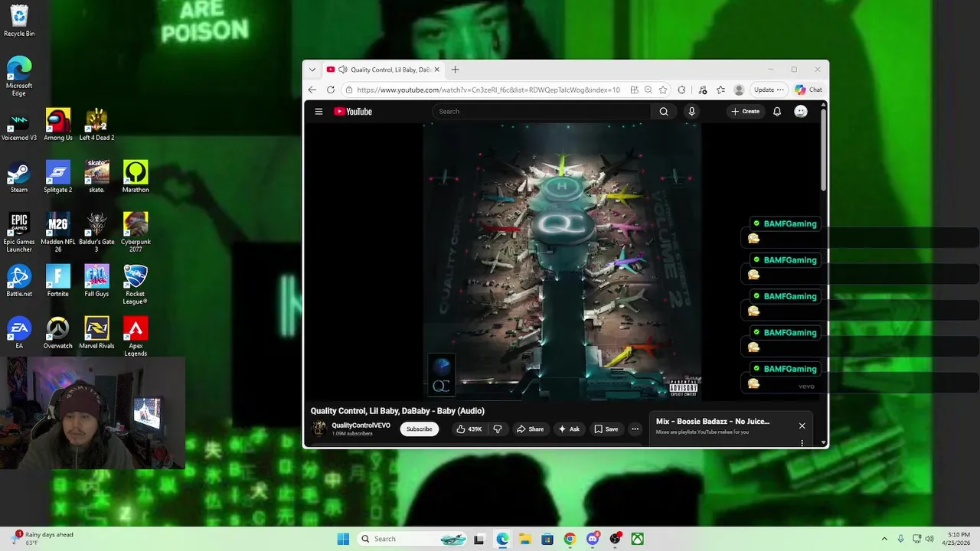The image size is (980, 551).
Task: Dislike the Baby (Audio) video
Action: 498,429
